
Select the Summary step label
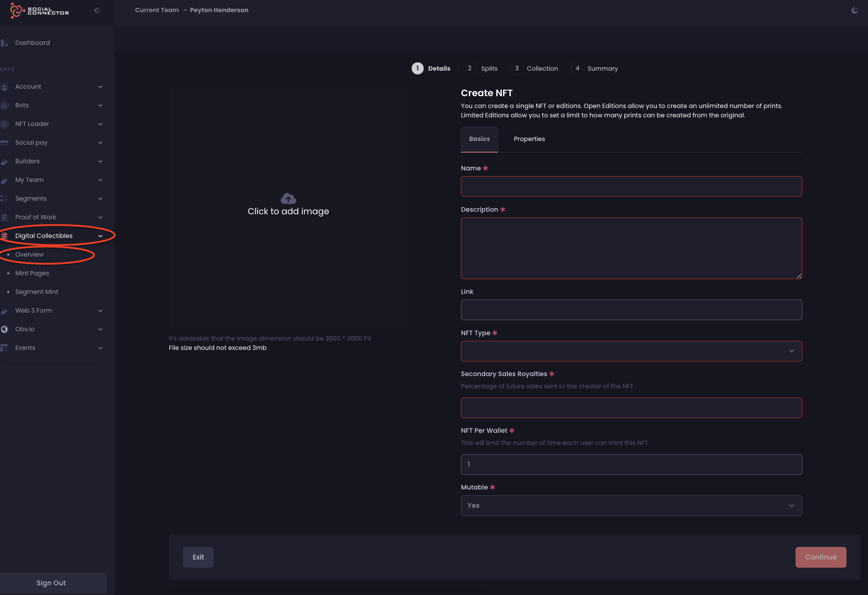[603, 69]
